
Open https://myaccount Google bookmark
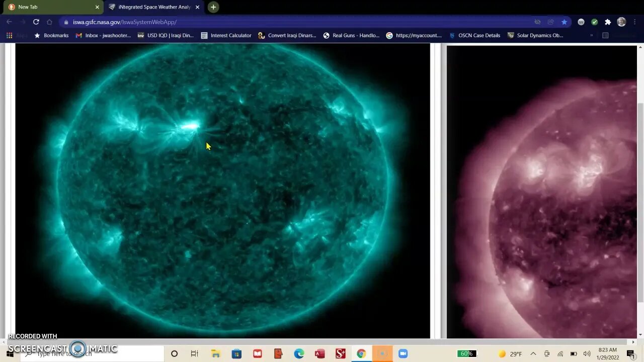(414, 35)
